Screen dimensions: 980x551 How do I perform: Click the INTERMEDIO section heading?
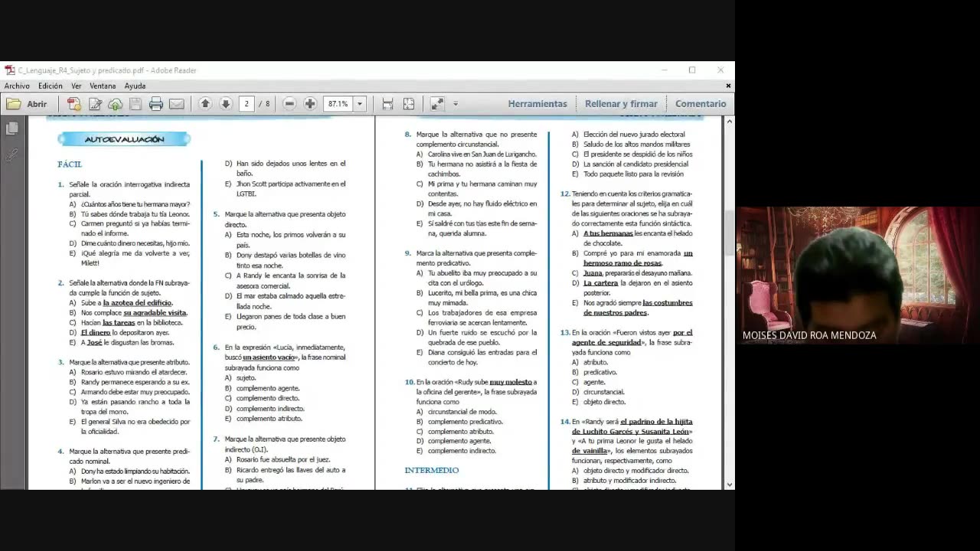432,471
